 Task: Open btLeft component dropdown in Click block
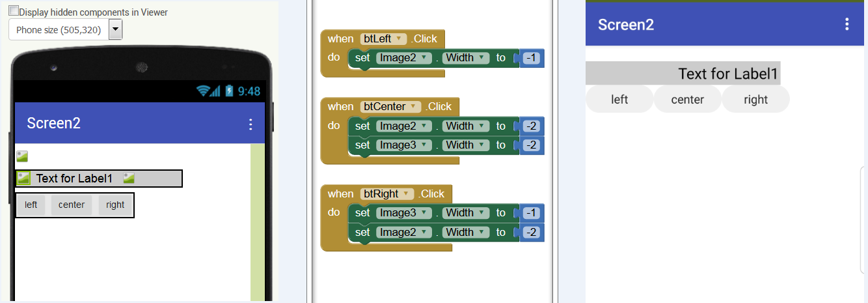[399, 38]
